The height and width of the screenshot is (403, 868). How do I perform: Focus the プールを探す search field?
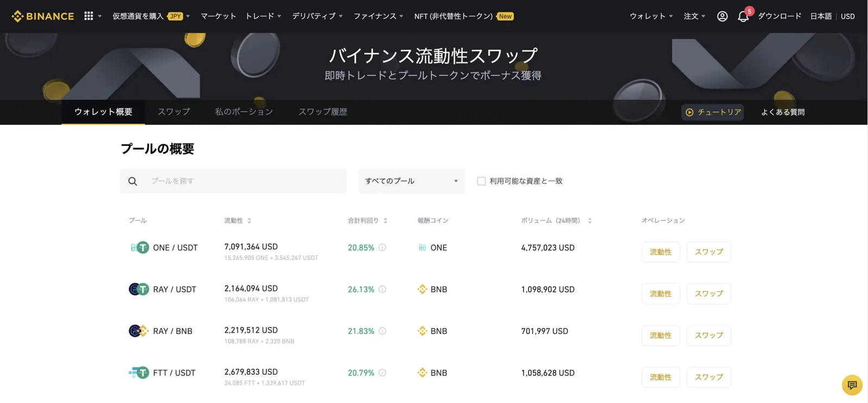pyautogui.click(x=233, y=181)
